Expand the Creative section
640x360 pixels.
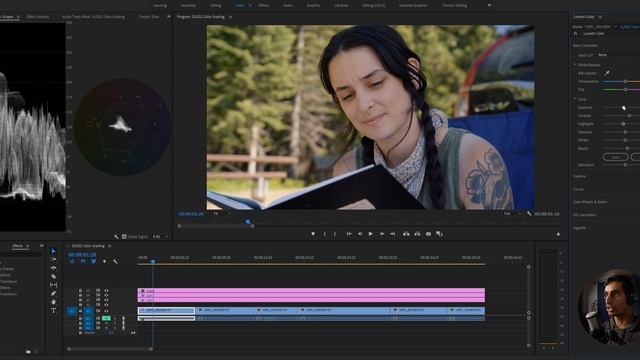580,176
